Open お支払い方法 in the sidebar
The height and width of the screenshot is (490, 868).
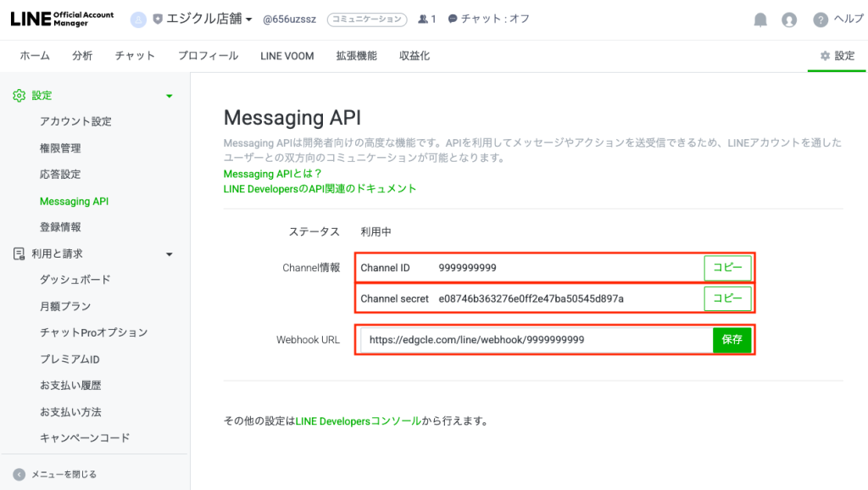point(70,412)
